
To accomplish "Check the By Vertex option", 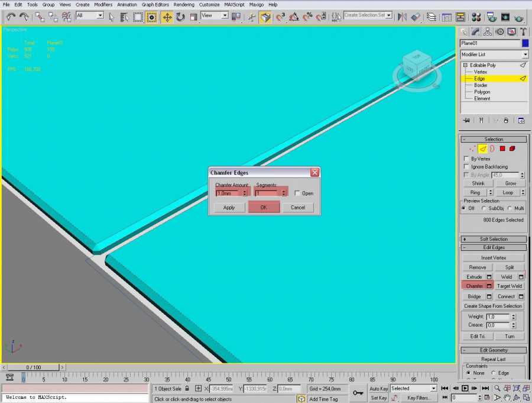I will pyautogui.click(x=466, y=159).
